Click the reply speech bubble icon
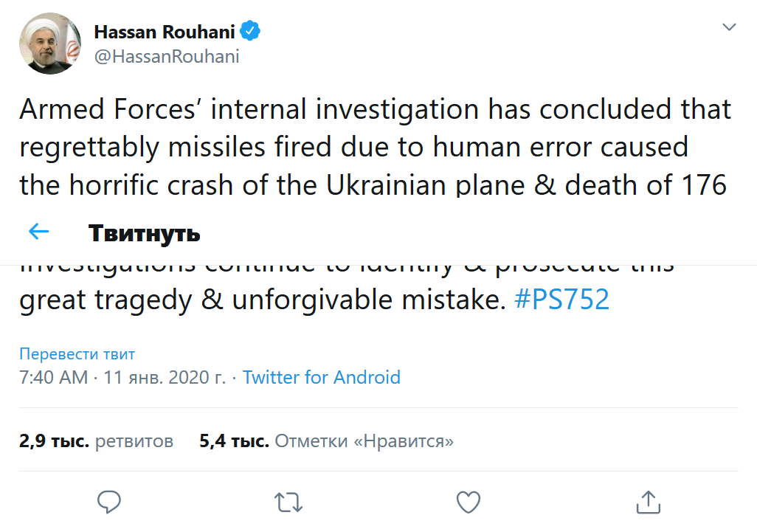Image resolution: width=757 pixels, height=532 pixels. pos(110,502)
